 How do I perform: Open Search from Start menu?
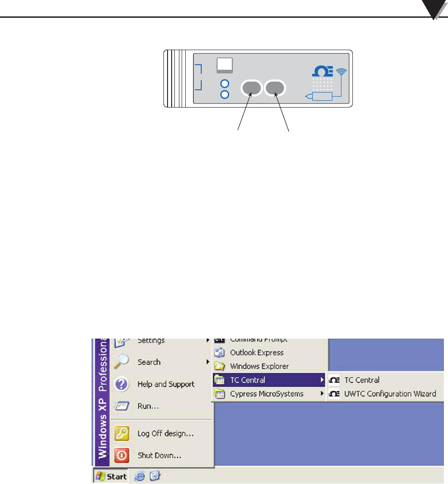click(161, 362)
